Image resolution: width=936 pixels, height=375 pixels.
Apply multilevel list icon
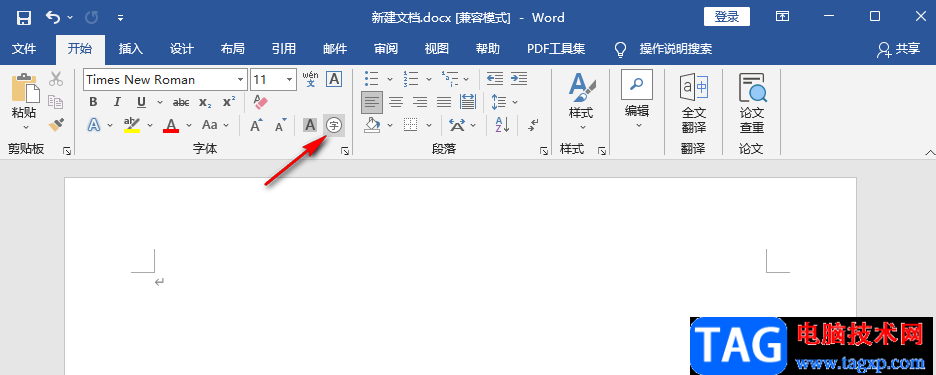click(449, 79)
